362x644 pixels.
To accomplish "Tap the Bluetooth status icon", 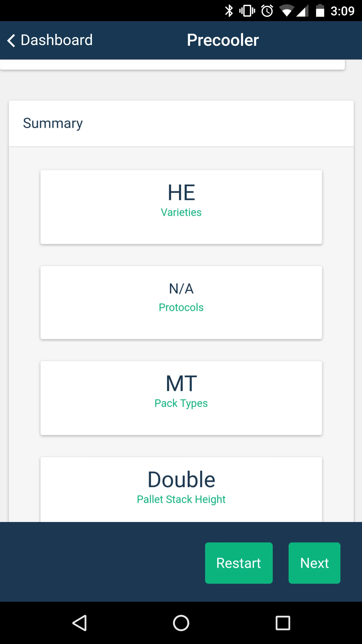I will pos(229,11).
